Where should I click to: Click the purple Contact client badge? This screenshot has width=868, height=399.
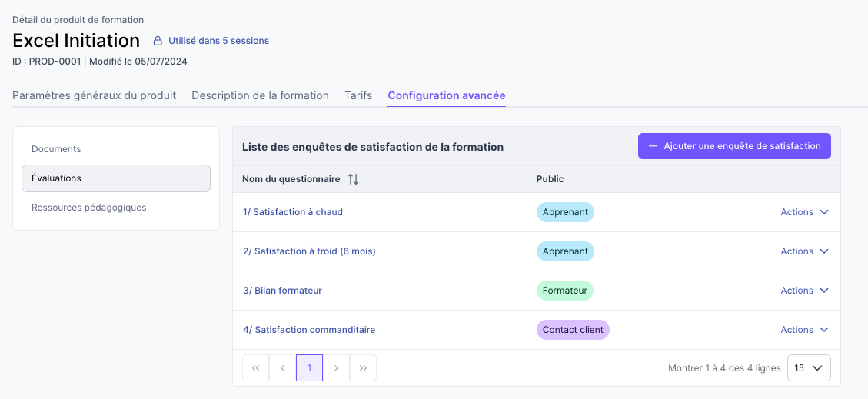point(573,330)
